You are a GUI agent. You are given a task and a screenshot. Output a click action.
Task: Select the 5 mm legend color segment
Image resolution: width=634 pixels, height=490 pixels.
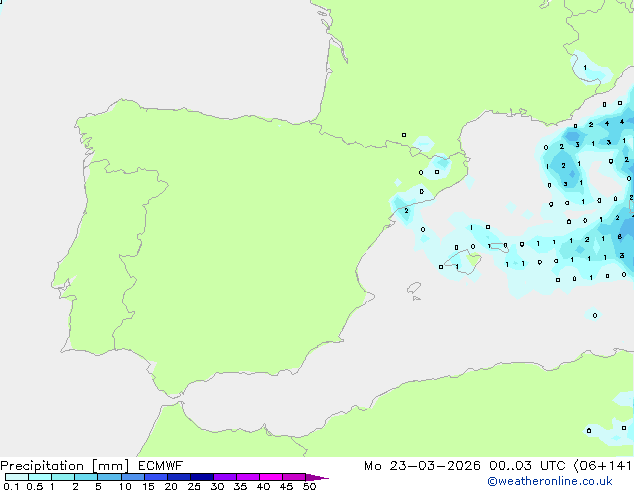coord(110,477)
